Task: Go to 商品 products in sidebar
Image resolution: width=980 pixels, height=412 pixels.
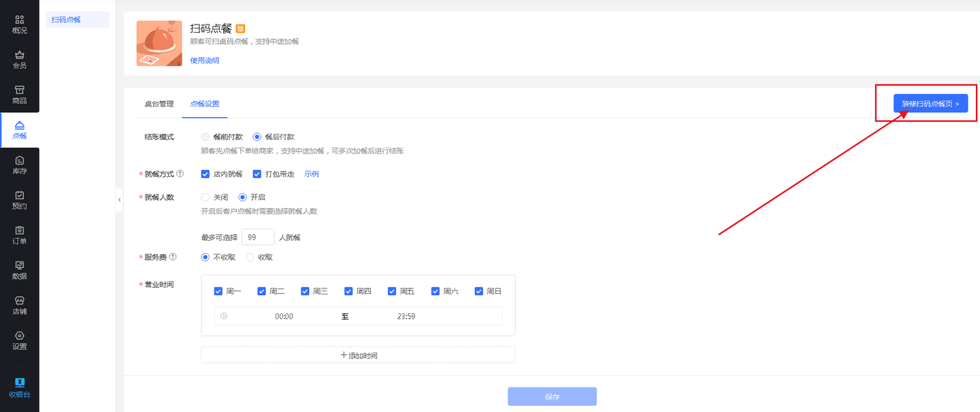Action: [x=19, y=95]
